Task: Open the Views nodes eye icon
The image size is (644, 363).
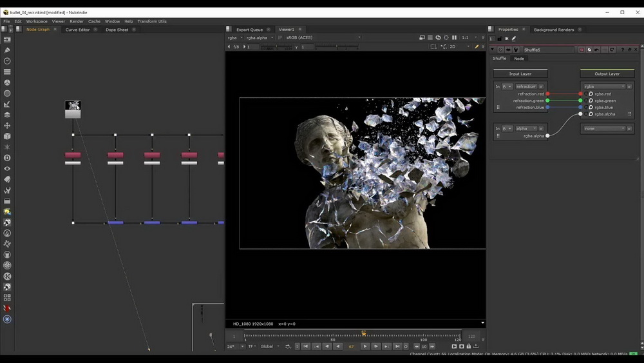Action: (7, 168)
